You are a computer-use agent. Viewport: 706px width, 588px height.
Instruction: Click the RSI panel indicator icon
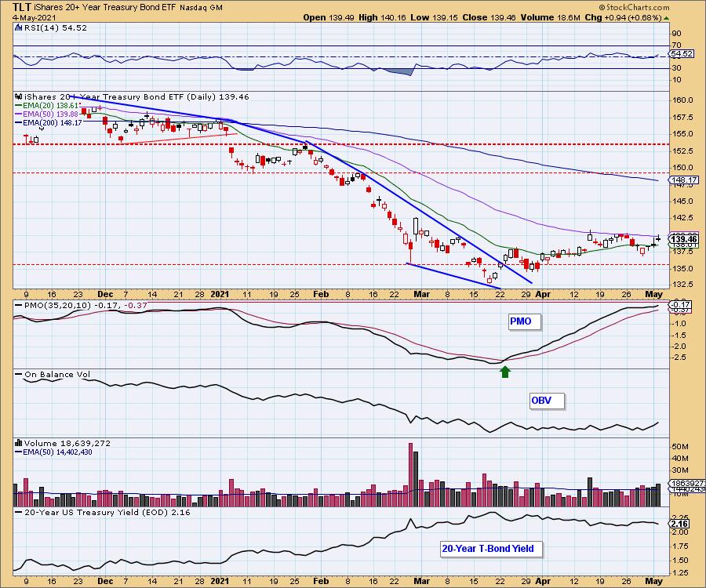click(19, 27)
